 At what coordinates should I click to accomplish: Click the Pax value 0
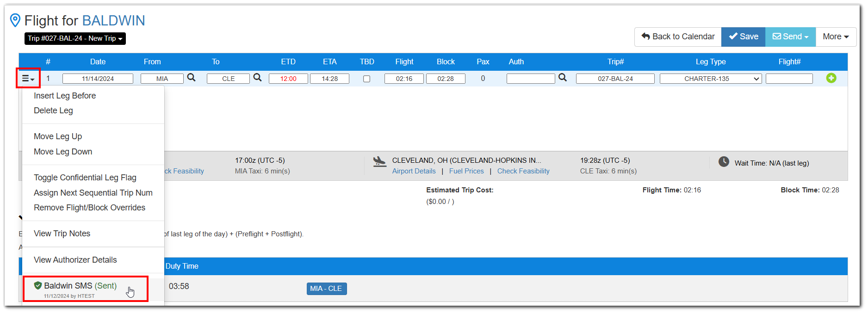click(483, 78)
